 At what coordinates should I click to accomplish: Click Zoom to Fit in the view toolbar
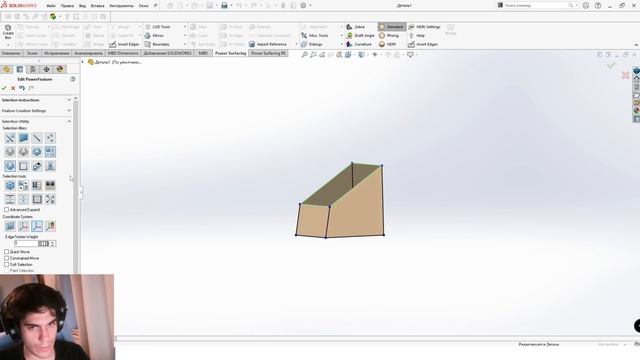(x=304, y=54)
